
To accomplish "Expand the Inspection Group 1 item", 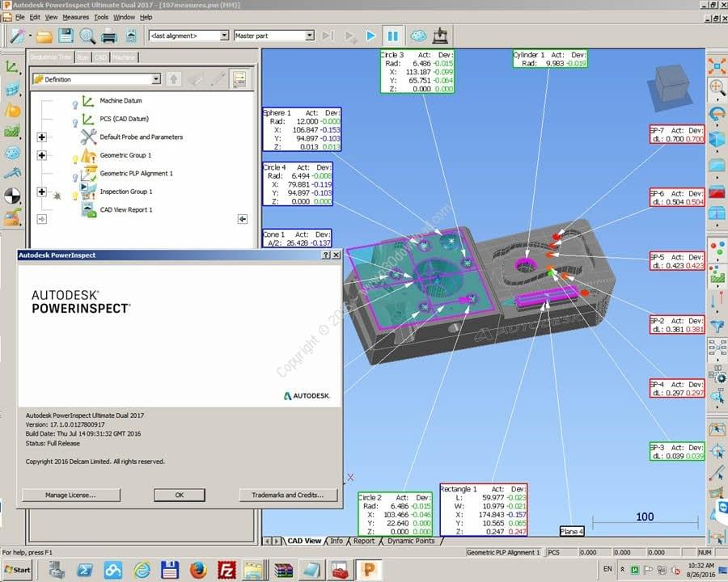I will coord(42,192).
